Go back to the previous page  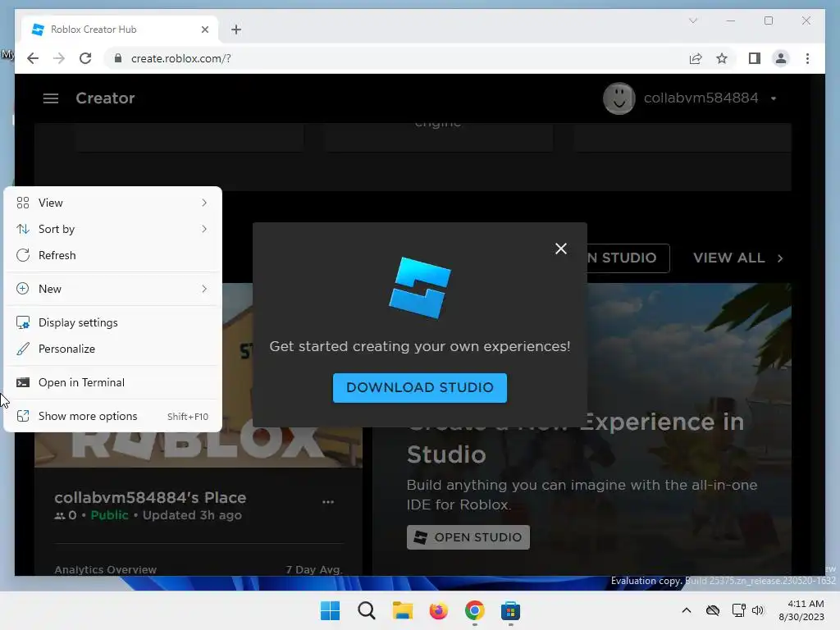click(33, 58)
